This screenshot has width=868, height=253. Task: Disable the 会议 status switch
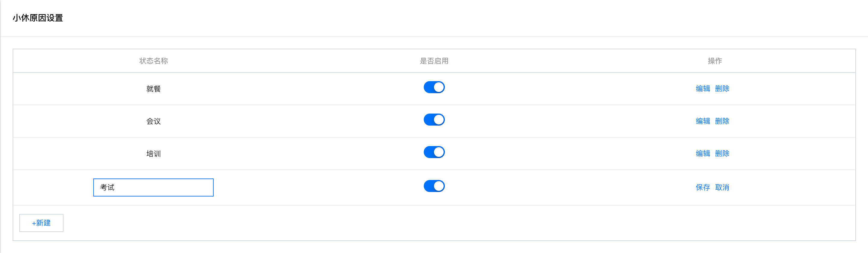434,120
